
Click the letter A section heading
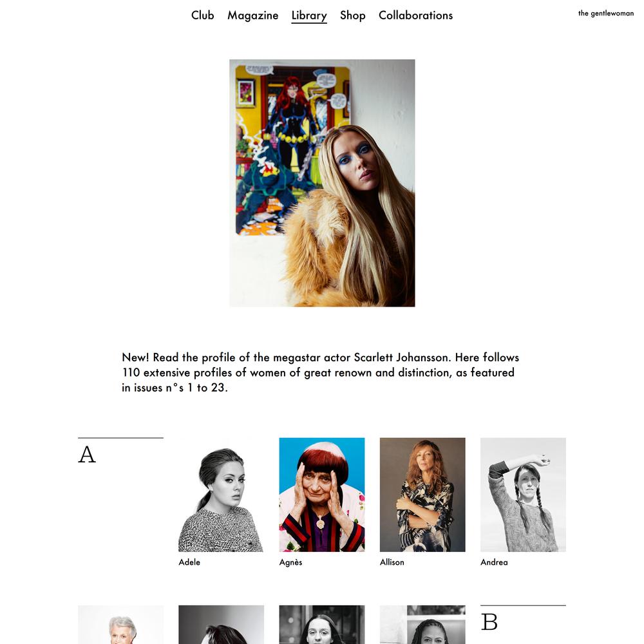click(87, 455)
